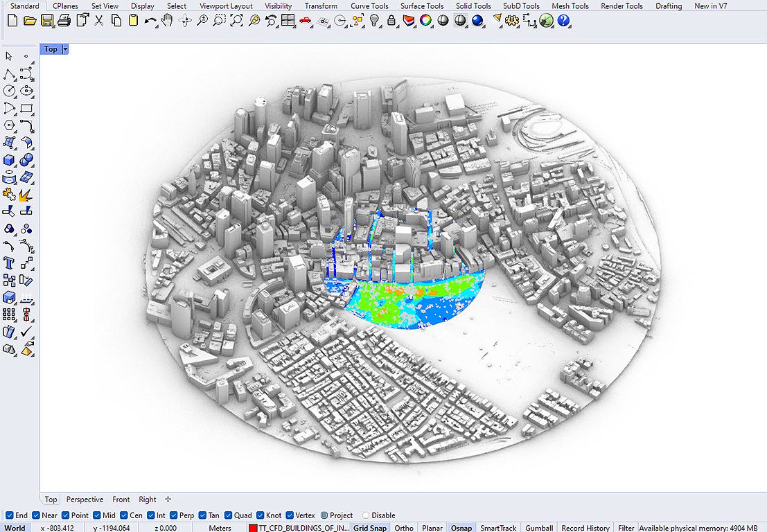Select the arrow selection tool
The image size is (767, 532).
8,56
